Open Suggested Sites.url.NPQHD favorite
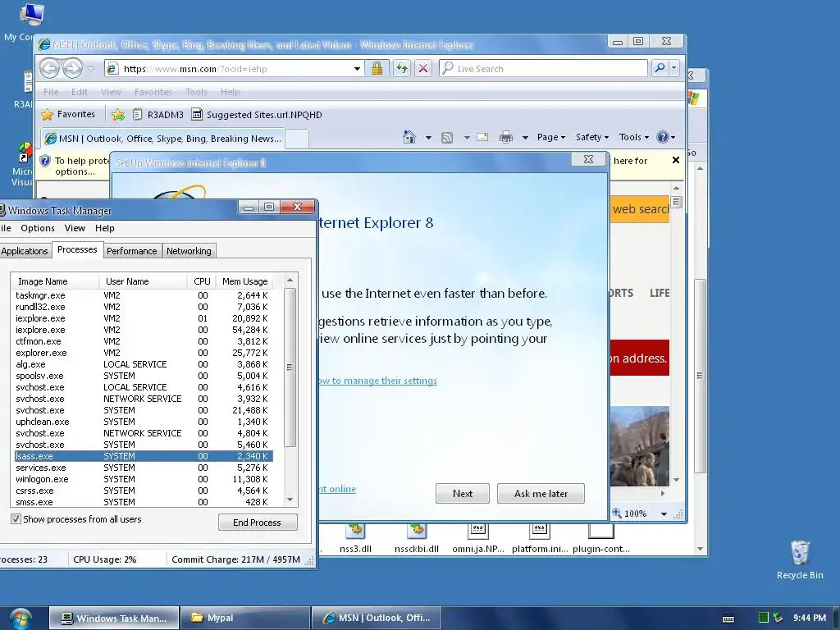 [257, 115]
